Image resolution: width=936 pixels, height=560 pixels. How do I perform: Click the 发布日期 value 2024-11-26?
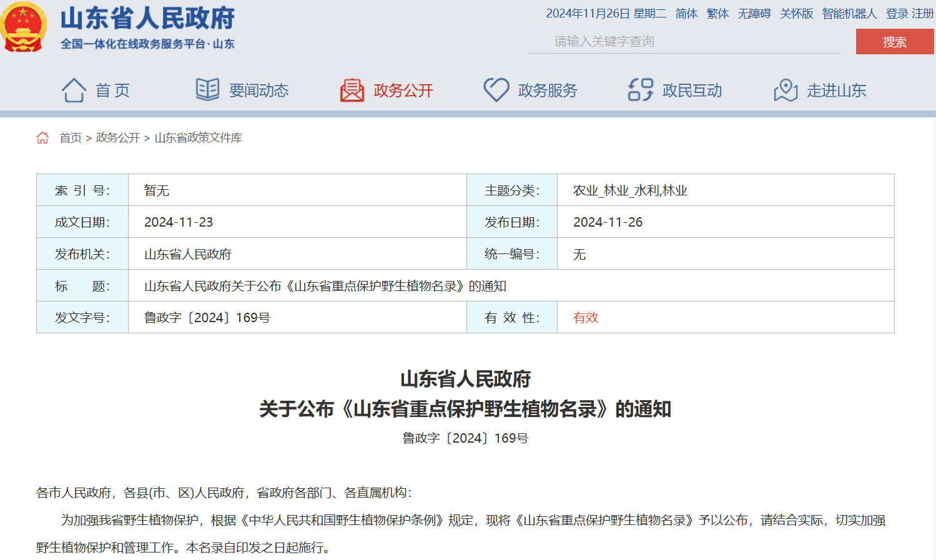tap(608, 222)
